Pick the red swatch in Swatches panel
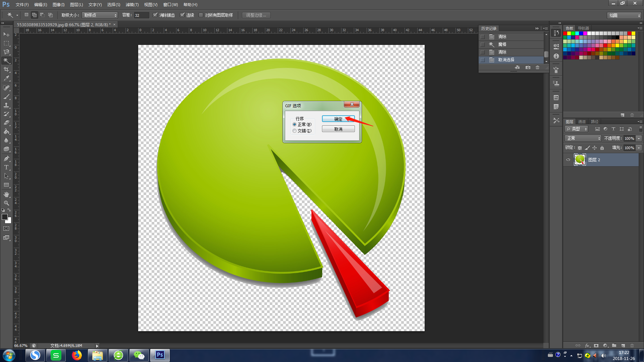The width and height of the screenshot is (644, 362). click(x=565, y=34)
